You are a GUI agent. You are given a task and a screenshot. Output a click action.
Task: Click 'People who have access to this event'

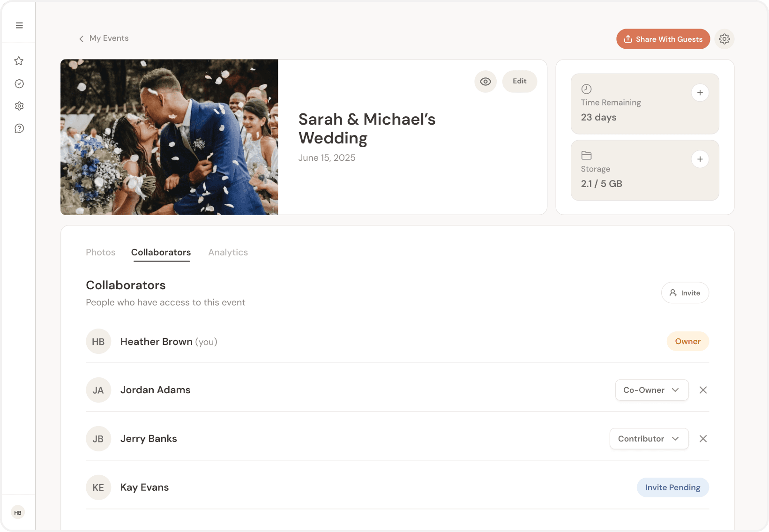(165, 303)
